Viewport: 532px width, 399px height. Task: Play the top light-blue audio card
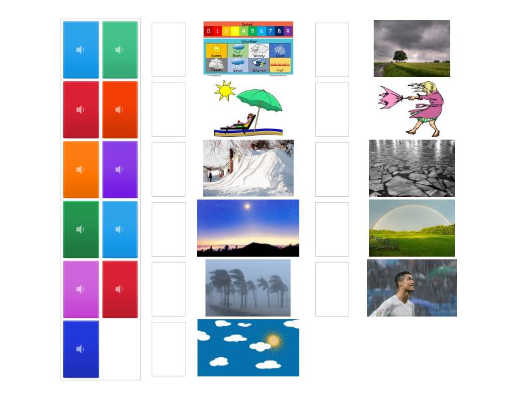[x=80, y=50]
